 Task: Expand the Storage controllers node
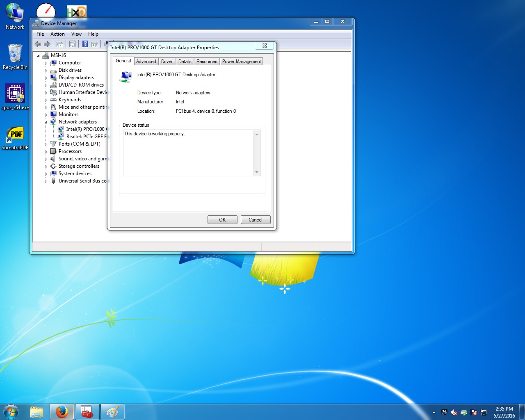[x=46, y=167]
